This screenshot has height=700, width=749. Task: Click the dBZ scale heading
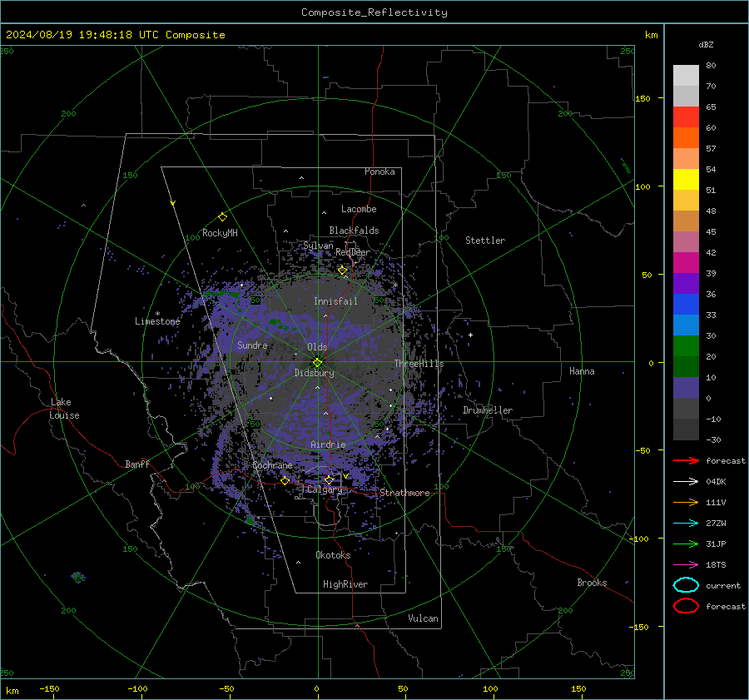click(706, 44)
